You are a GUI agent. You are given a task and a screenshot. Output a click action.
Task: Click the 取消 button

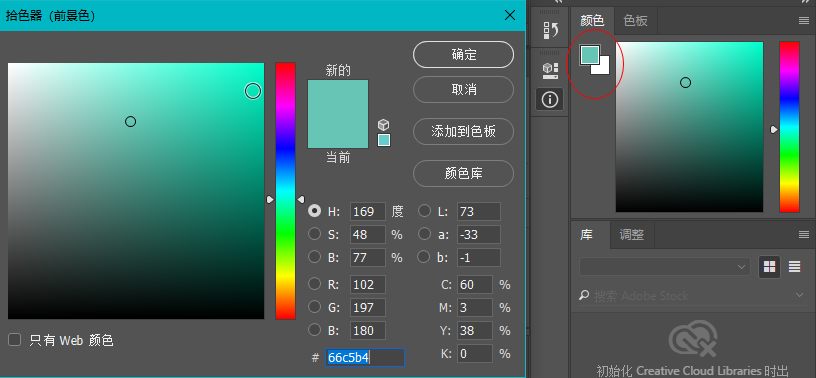point(464,90)
